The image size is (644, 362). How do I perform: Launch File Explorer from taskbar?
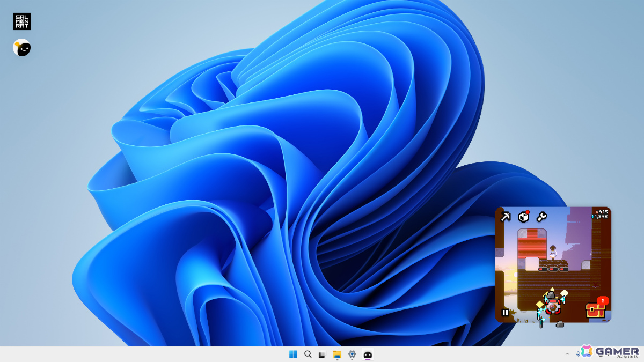click(x=337, y=354)
